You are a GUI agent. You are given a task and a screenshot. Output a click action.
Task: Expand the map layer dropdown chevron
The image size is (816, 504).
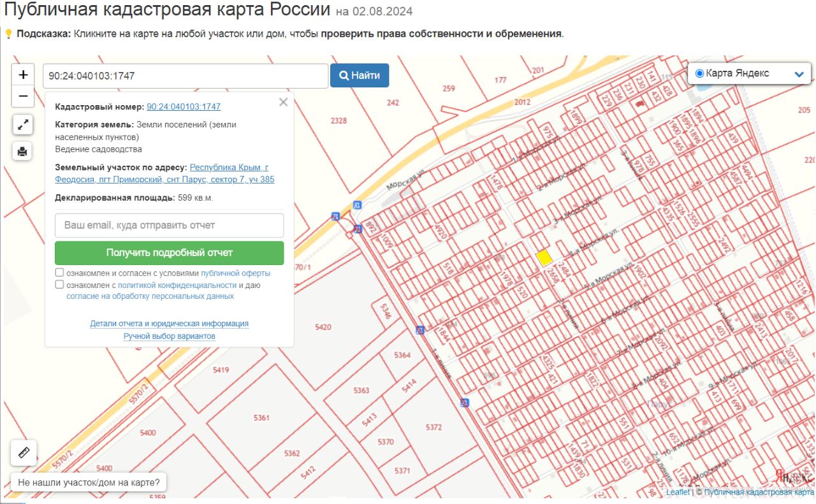pyautogui.click(x=799, y=75)
